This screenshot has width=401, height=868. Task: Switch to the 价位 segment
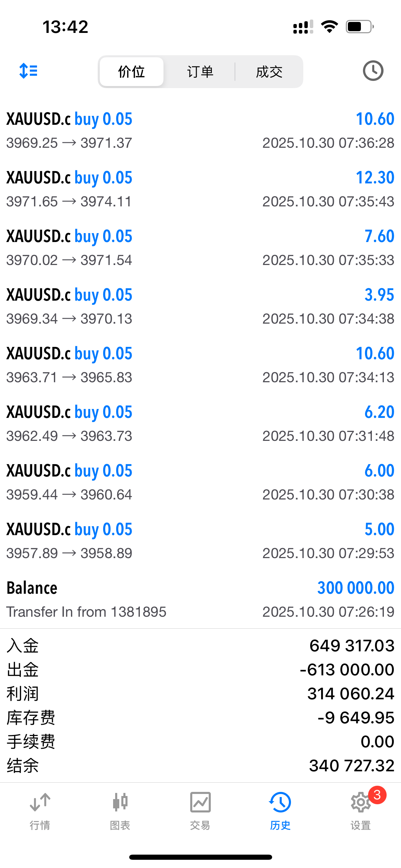coord(131,72)
